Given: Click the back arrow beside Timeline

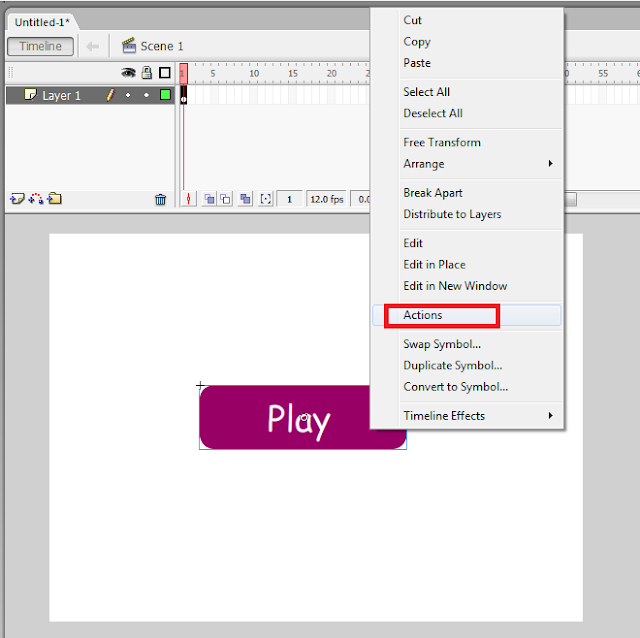Looking at the screenshot, I should [93, 47].
